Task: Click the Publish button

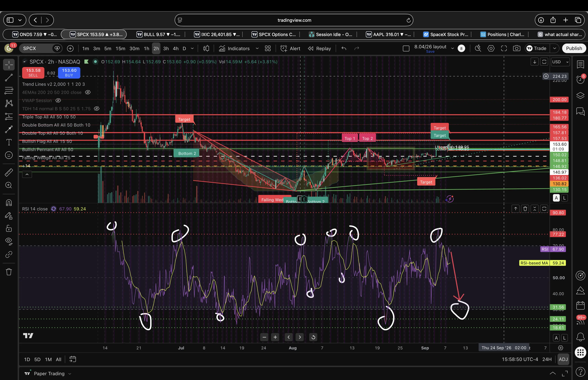Action: click(574, 48)
